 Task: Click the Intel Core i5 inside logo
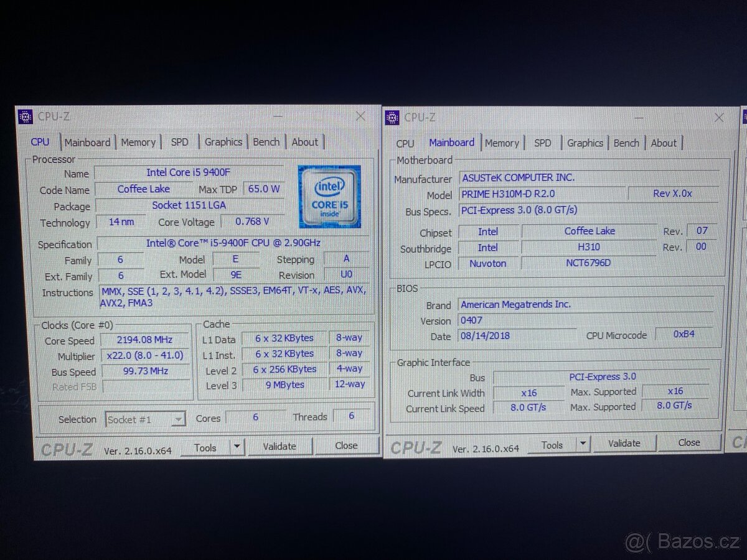(x=329, y=197)
